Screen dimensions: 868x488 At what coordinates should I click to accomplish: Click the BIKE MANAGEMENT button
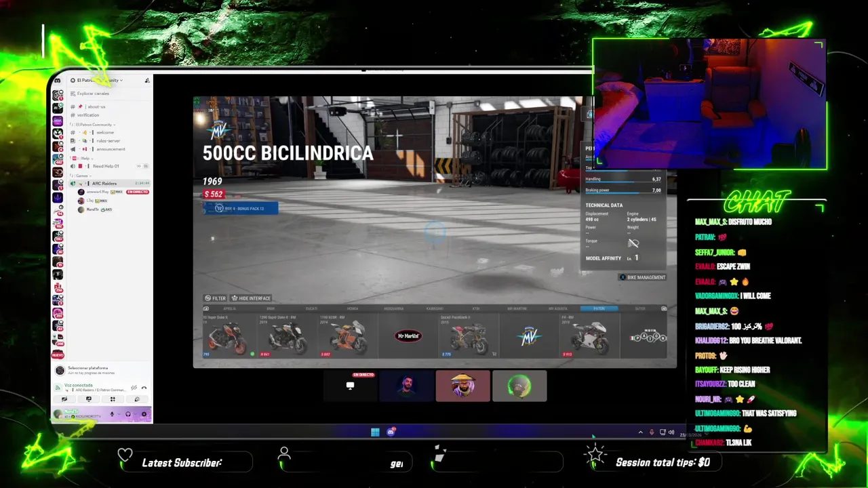tap(642, 277)
